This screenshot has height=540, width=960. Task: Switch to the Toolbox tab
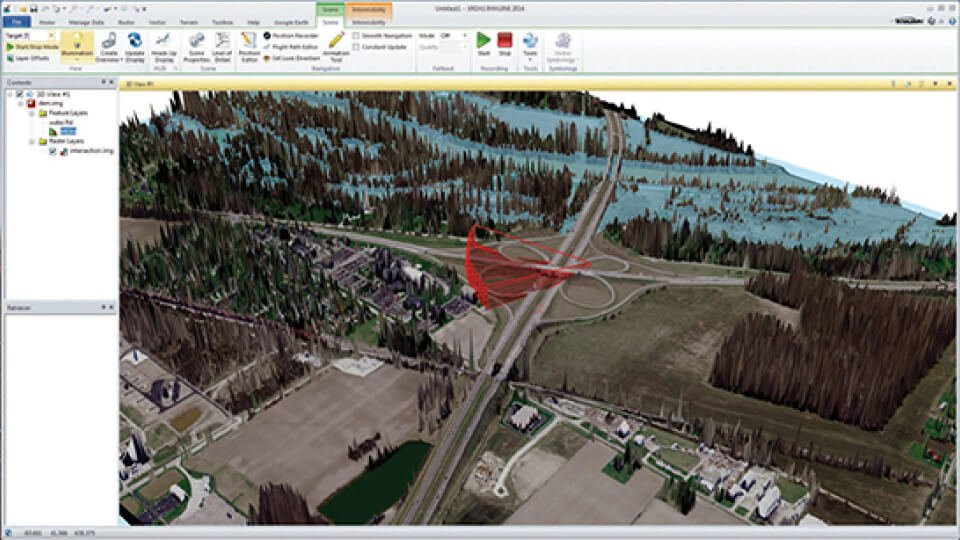pos(222,22)
